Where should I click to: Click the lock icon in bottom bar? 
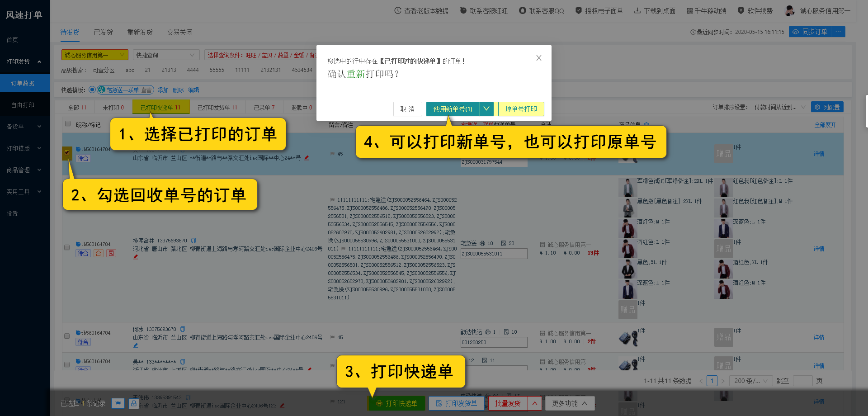[x=134, y=403]
